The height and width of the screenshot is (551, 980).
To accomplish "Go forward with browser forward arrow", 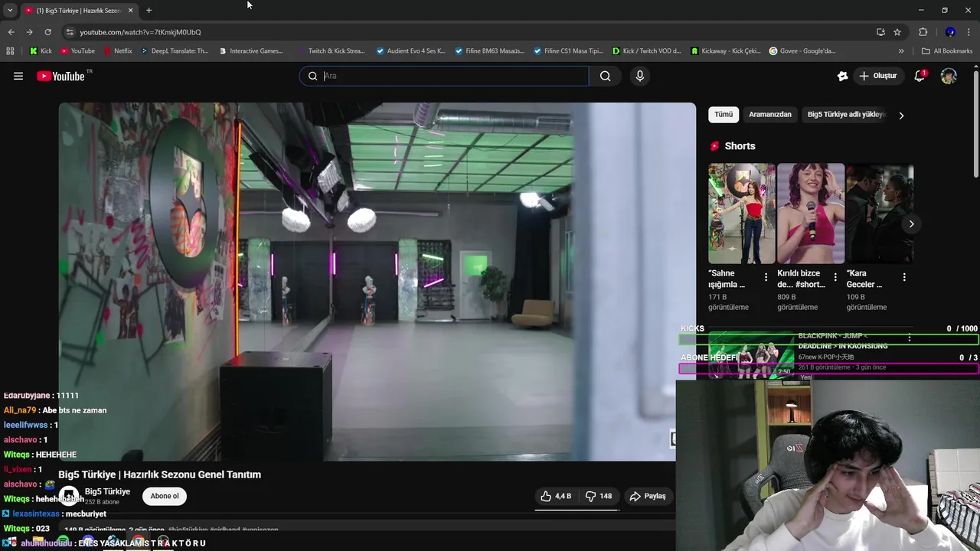I will [x=29, y=32].
